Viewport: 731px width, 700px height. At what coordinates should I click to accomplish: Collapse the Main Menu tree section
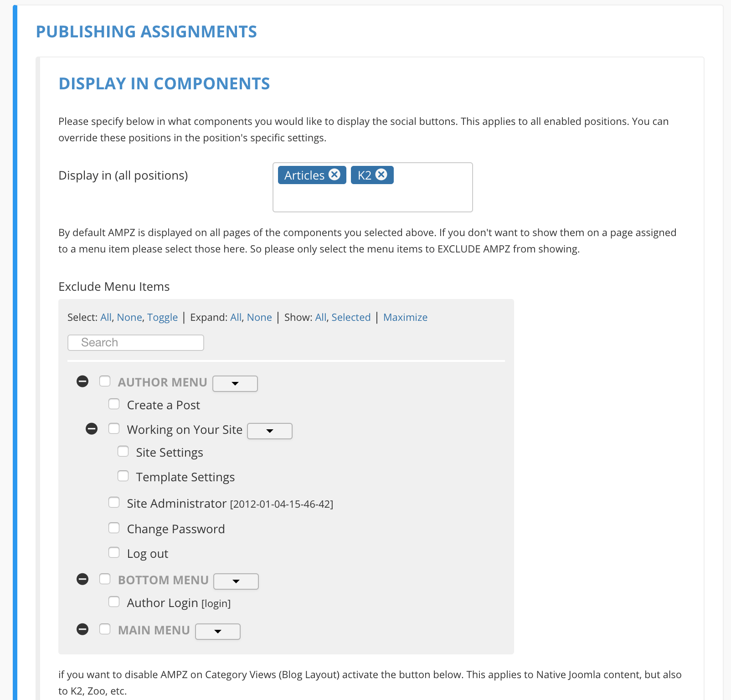pyautogui.click(x=82, y=629)
